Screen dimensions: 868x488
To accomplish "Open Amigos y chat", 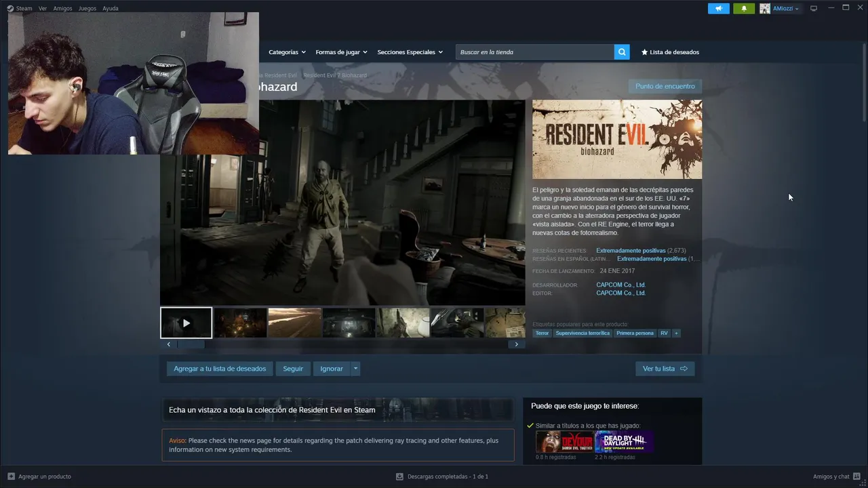I will click(x=837, y=476).
